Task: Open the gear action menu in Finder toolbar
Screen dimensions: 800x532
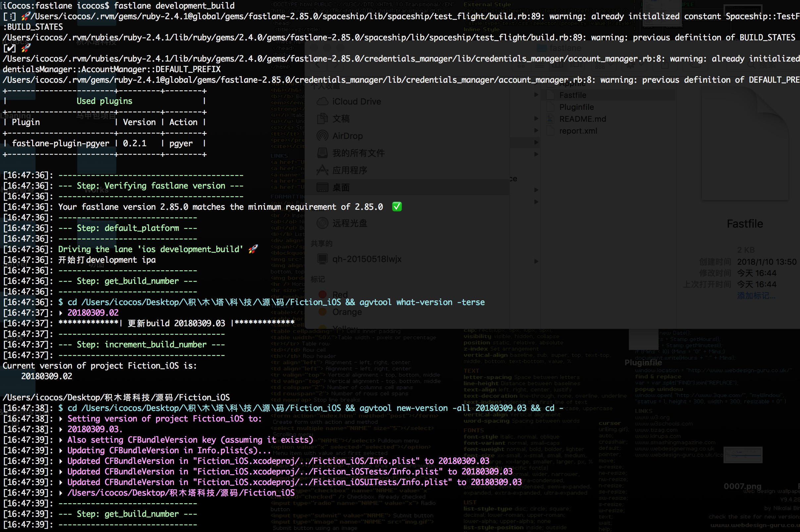Action: (630, 65)
